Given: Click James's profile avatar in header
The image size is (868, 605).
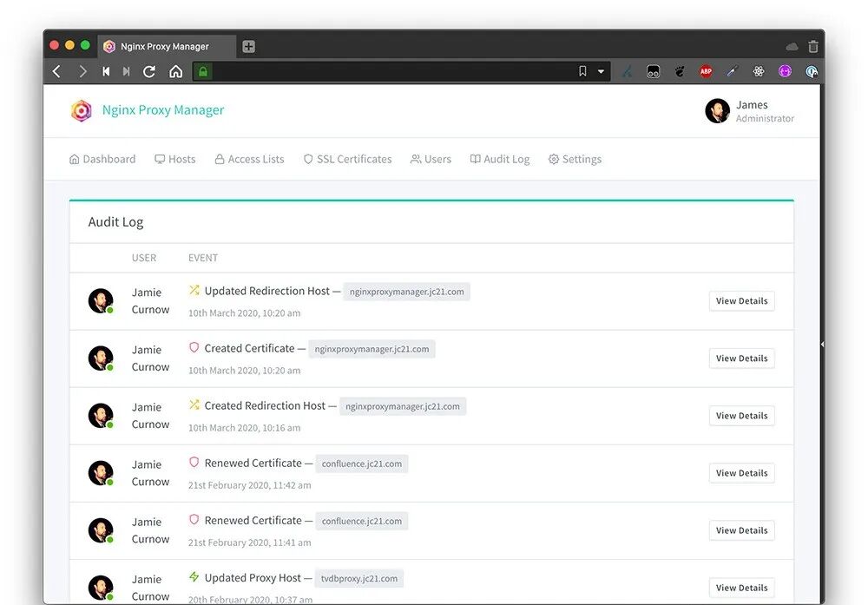Looking at the screenshot, I should (717, 111).
